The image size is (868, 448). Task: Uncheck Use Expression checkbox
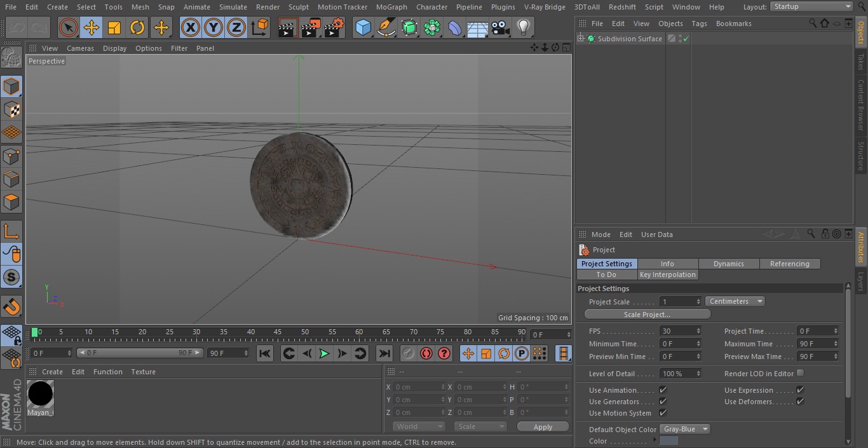[800, 390]
